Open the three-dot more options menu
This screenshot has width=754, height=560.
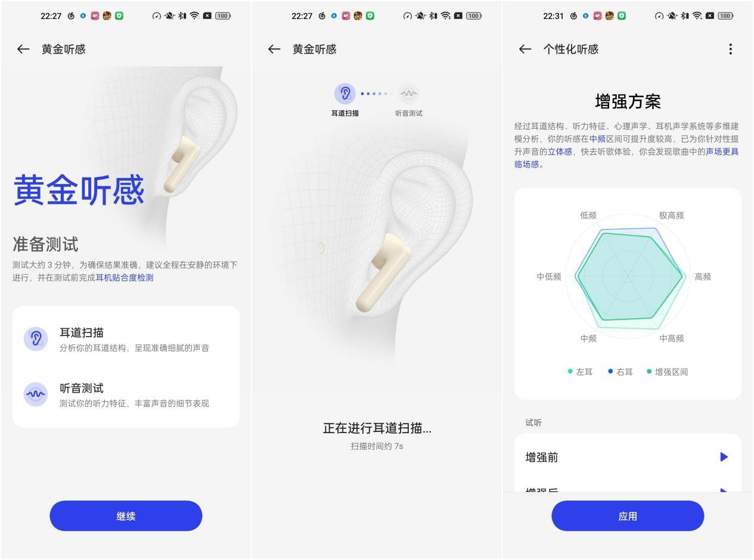pos(731,49)
